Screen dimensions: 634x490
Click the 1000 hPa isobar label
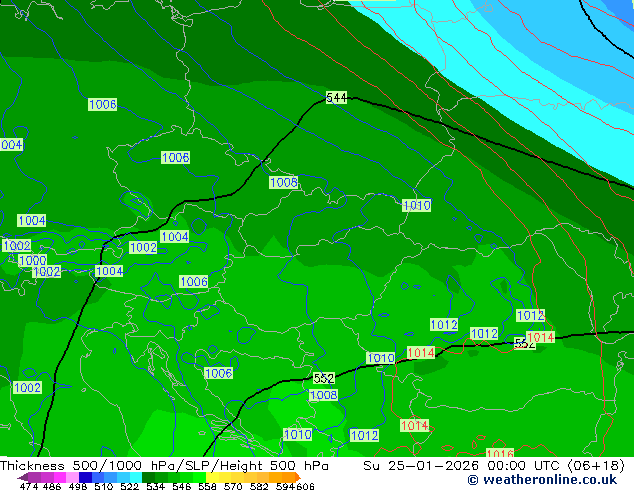(x=33, y=260)
